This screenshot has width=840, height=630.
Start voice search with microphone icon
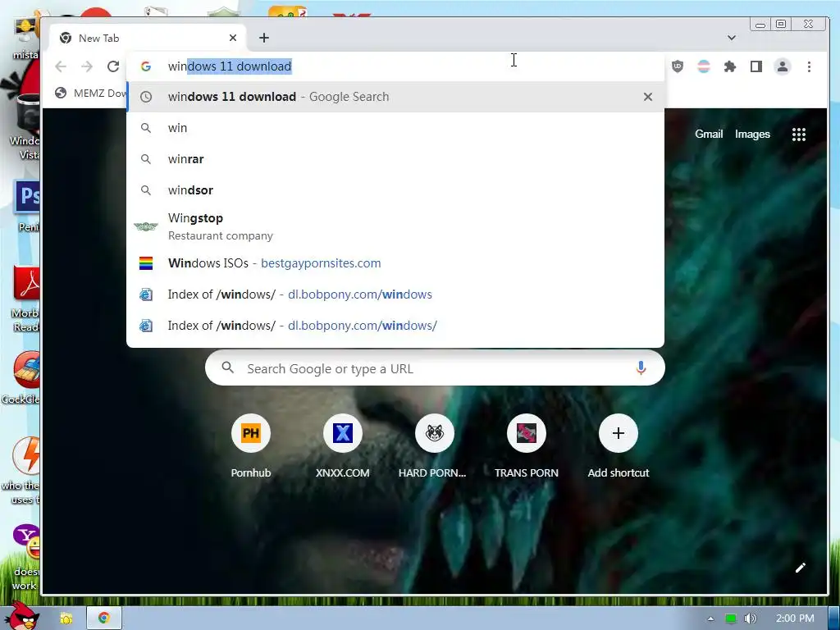point(641,368)
